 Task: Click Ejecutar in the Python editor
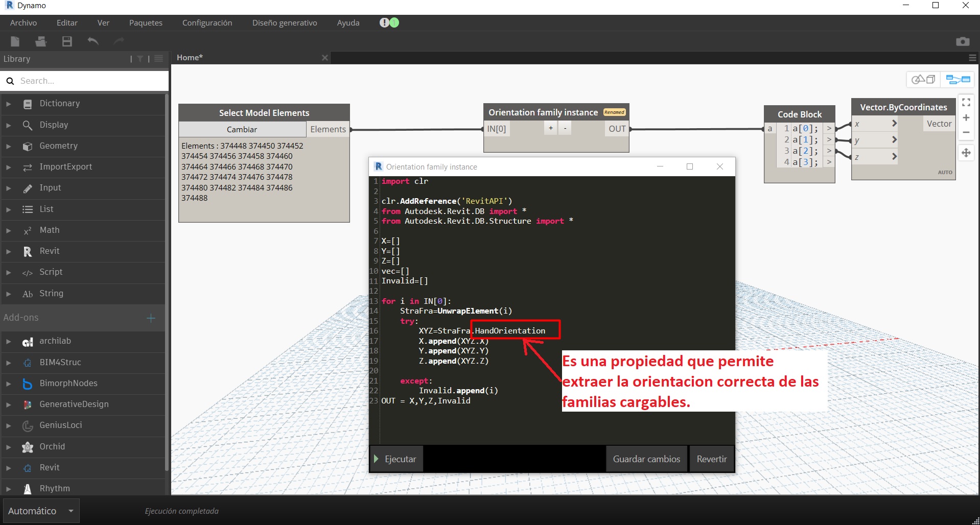(x=395, y=459)
